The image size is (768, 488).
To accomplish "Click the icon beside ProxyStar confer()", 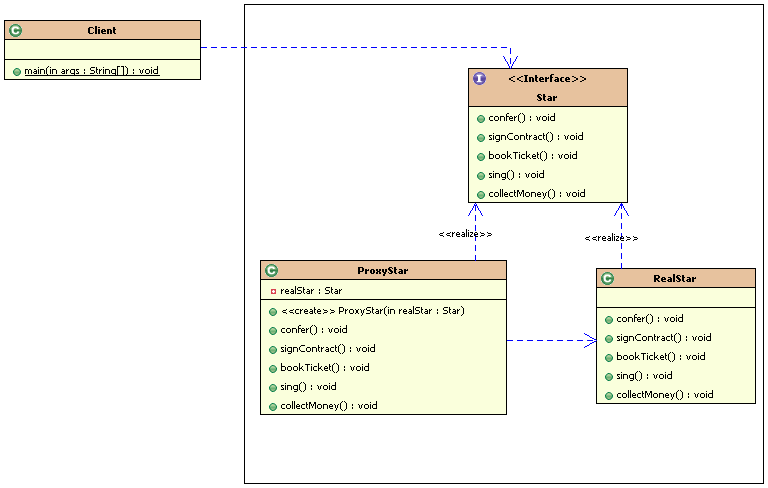I will pos(273,331).
